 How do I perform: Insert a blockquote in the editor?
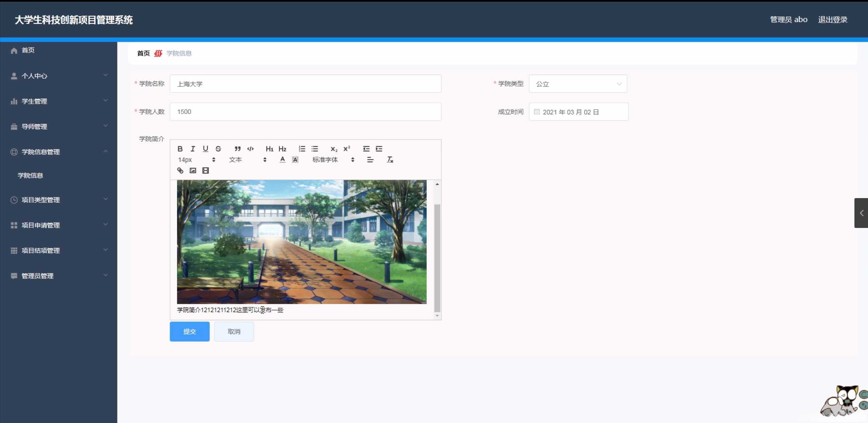238,149
